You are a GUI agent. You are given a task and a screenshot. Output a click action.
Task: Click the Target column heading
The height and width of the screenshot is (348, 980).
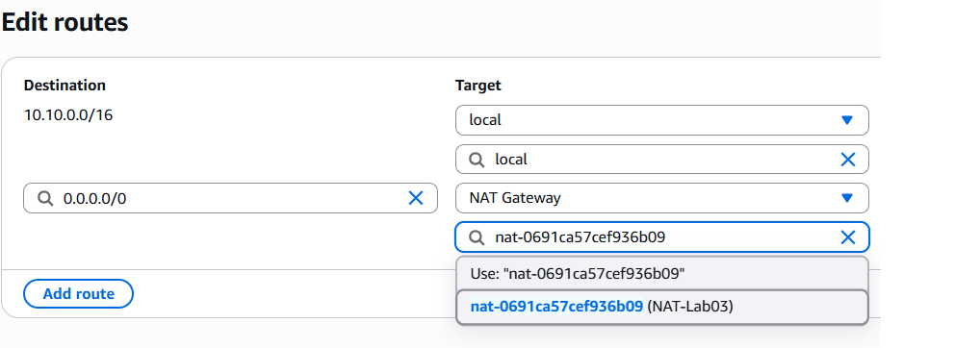pyautogui.click(x=478, y=86)
